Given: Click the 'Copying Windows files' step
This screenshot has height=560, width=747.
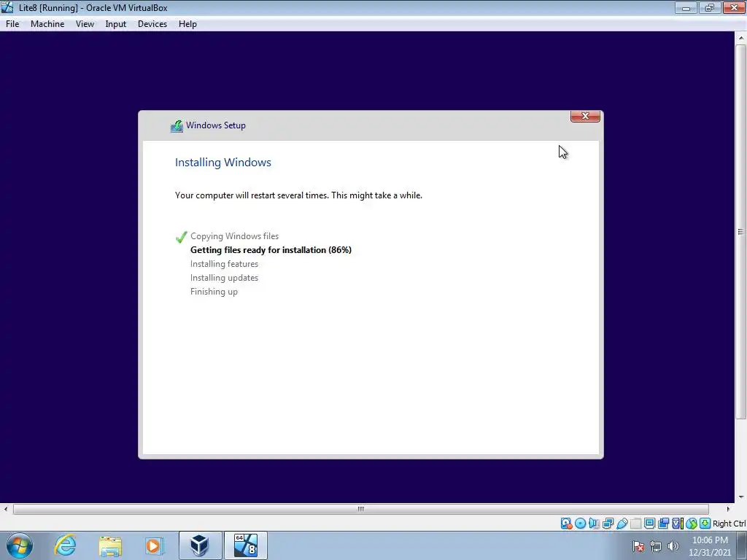Looking at the screenshot, I should click(x=234, y=236).
